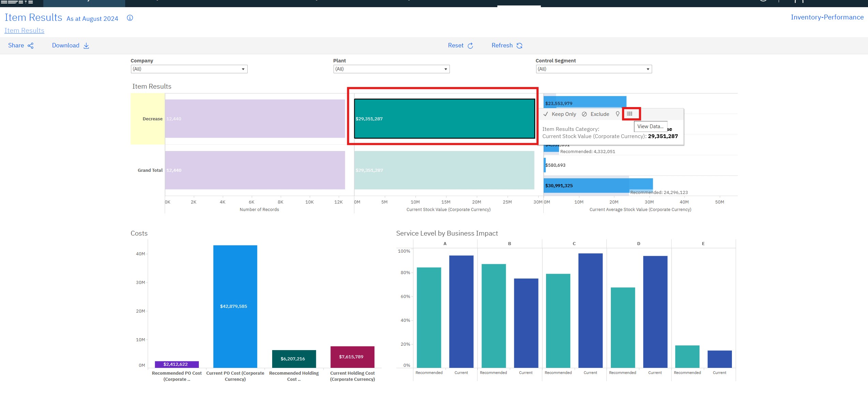Click the Share network icon in the toolbar
Viewport: 868px width, 420px height.
tap(31, 46)
